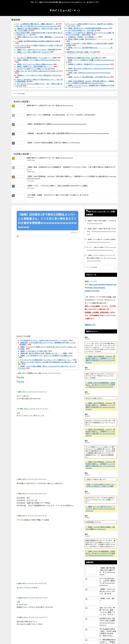Viewport: 129px width, 644px height.
Task: Open 30-day ranking 坂道・日向坂46 article
Action: point(71,168)
